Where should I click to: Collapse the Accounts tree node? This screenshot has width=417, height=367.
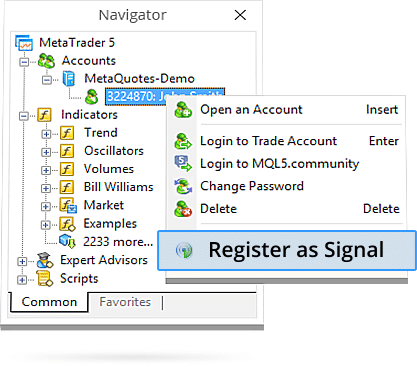[24, 62]
